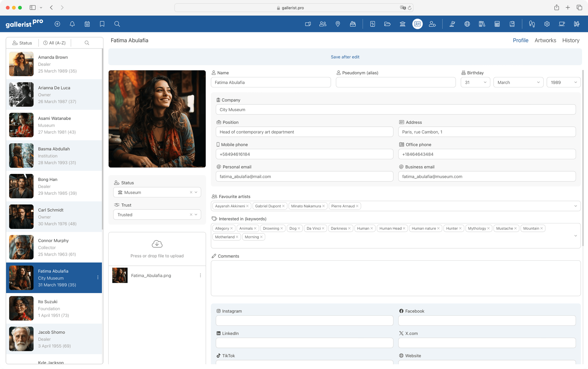Open the museum building icon in navbar
The width and height of the screenshot is (588, 369).
[402, 24]
